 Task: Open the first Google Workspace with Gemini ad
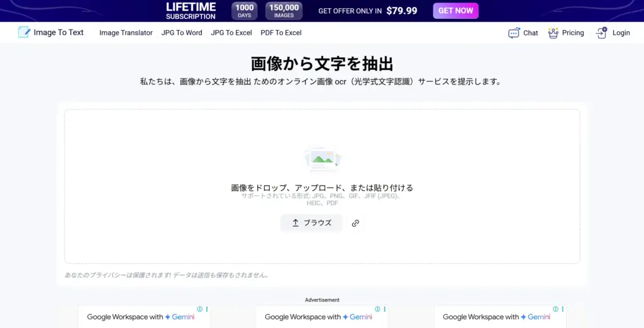(141, 317)
